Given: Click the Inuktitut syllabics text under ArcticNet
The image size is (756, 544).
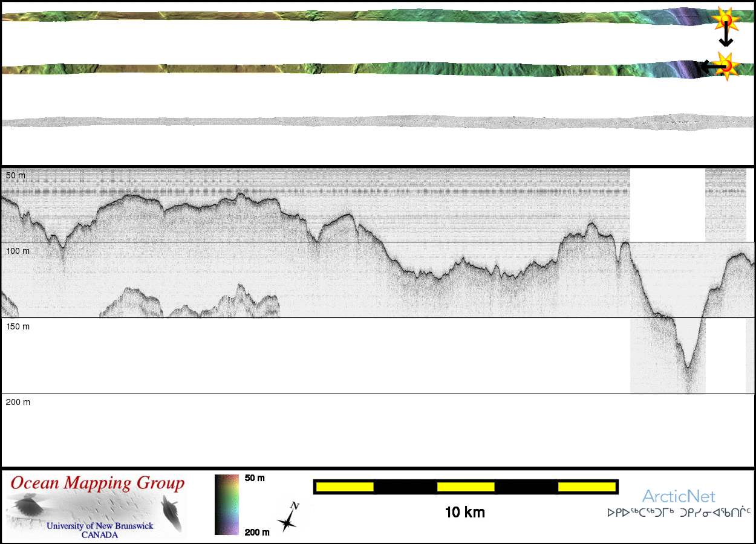Looking at the screenshot, I should pyautogui.click(x=679, y=513).
